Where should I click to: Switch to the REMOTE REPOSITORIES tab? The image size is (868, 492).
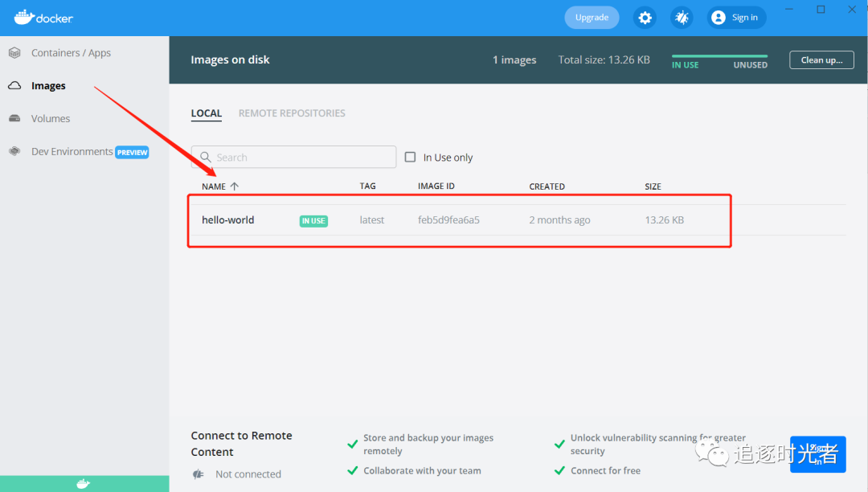coord(292,113)
